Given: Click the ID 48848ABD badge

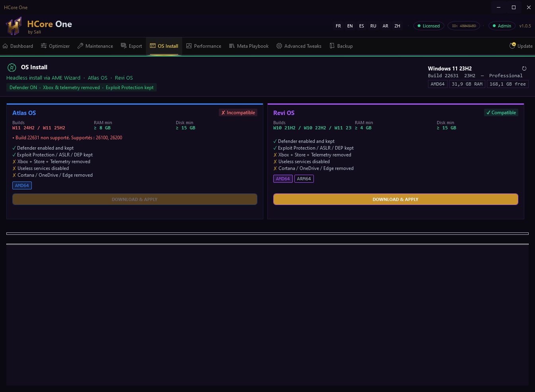Looking at the screenshot, I should (x=464, y=26).
